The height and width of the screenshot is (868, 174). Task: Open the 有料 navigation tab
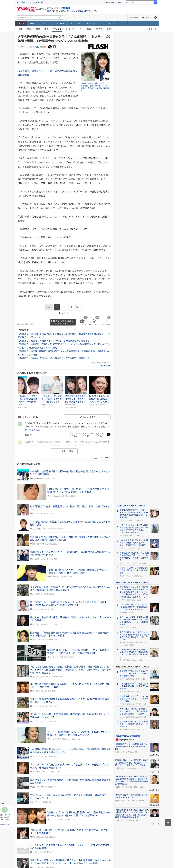click(123, 24)
